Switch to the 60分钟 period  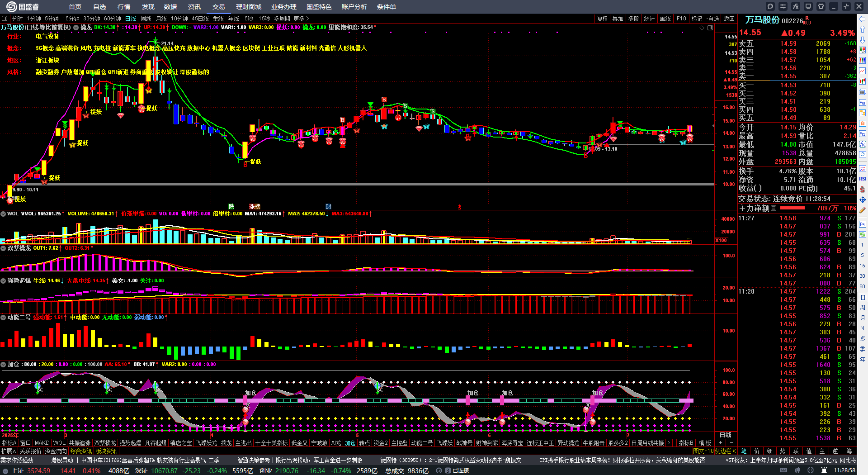(113, 19)
